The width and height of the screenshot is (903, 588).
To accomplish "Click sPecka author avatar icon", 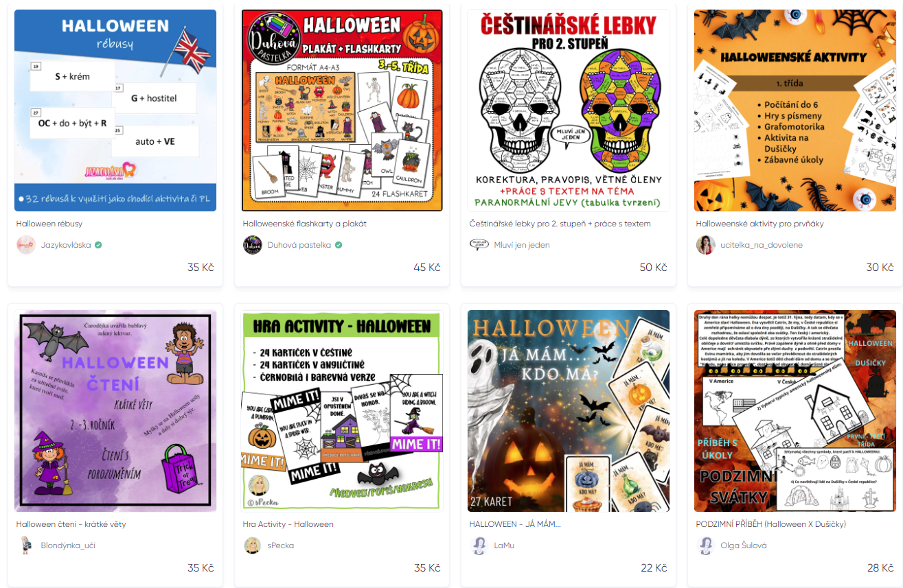I will pos(253,545).
